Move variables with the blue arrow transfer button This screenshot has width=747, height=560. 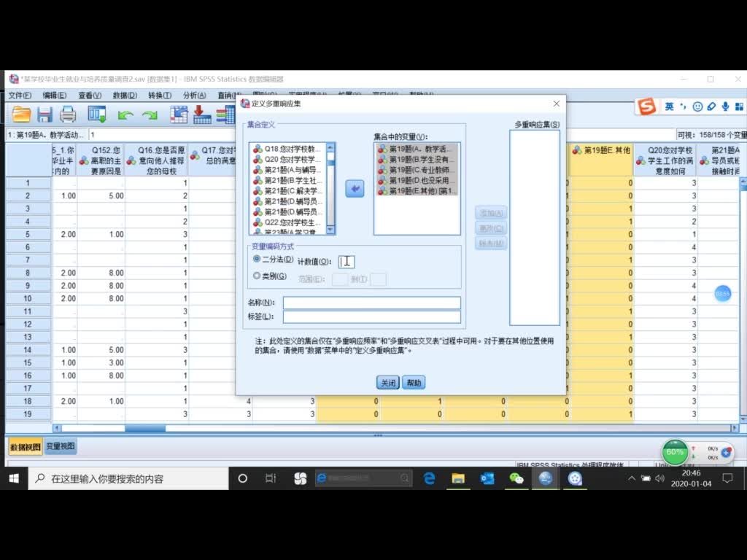coord(354,188)
